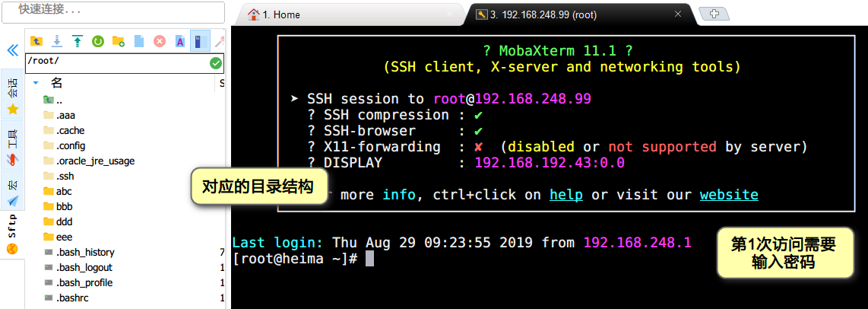Add a new terminal tab
The height and width of the screenshot is (309, 868).
click(x=714, y=14)
